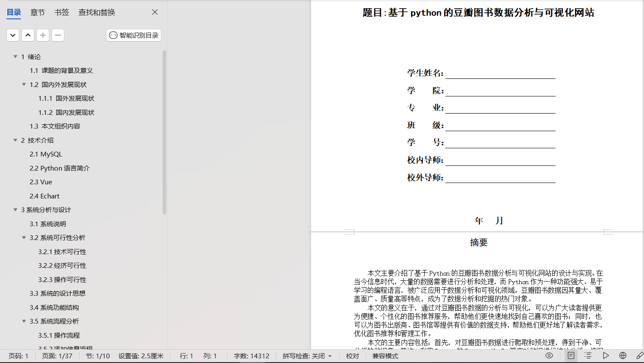
Task: Select heading 1.3 本文组织内容
Action: 55,126
